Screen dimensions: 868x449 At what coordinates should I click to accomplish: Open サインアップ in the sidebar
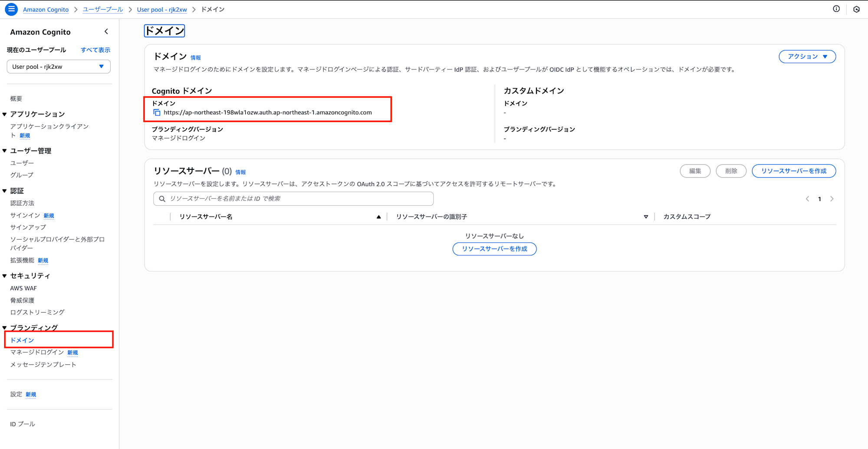[x=28, y=227]
